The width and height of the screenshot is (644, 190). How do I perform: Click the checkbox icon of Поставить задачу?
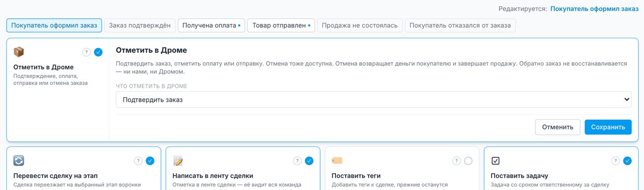click(x=496, y=161)
